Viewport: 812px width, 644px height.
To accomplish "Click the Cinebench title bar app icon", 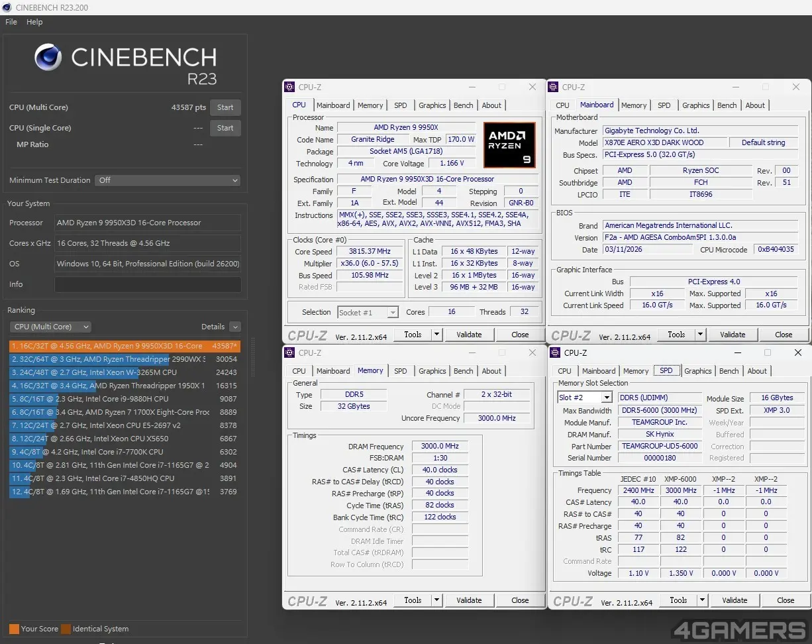I will [7, 7].
